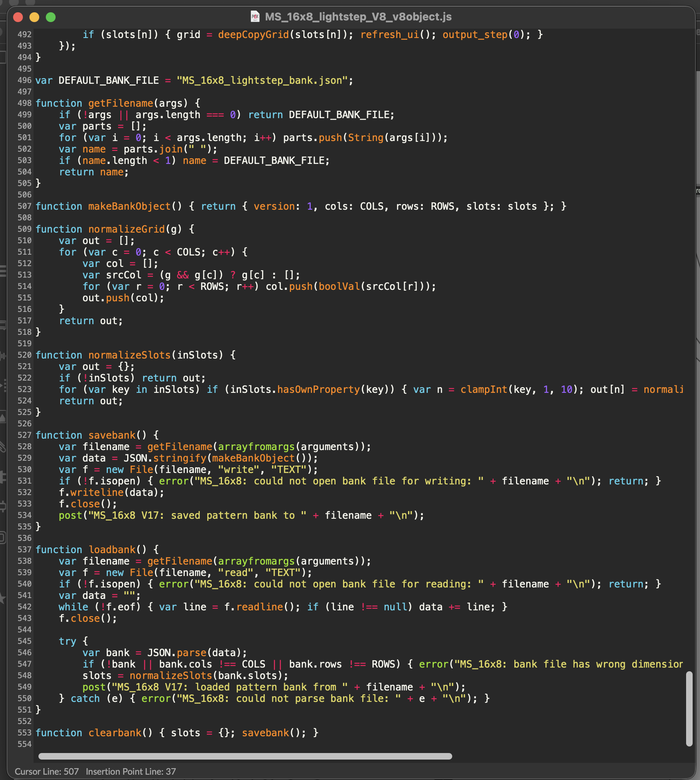Click var srcCol on line 513
The height and width of the screenshot is (780, 700).
coord(112,275)
